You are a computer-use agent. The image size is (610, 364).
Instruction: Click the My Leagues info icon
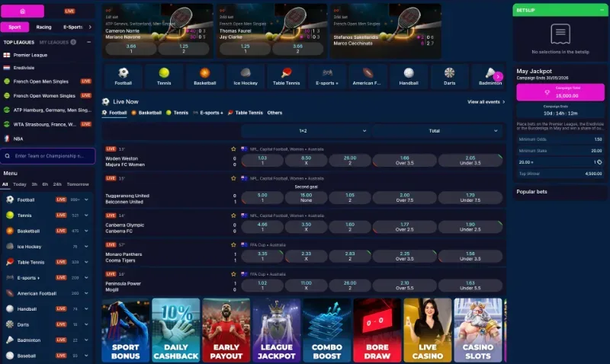73,42
